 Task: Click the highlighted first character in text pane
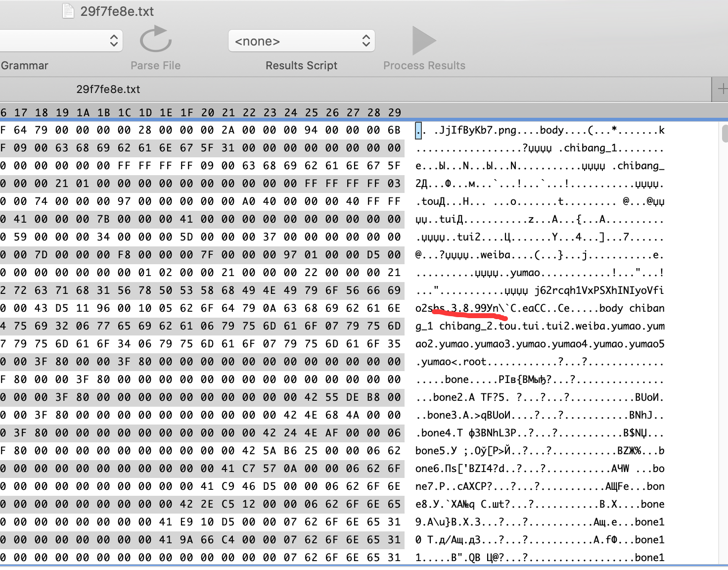(418, 131)
